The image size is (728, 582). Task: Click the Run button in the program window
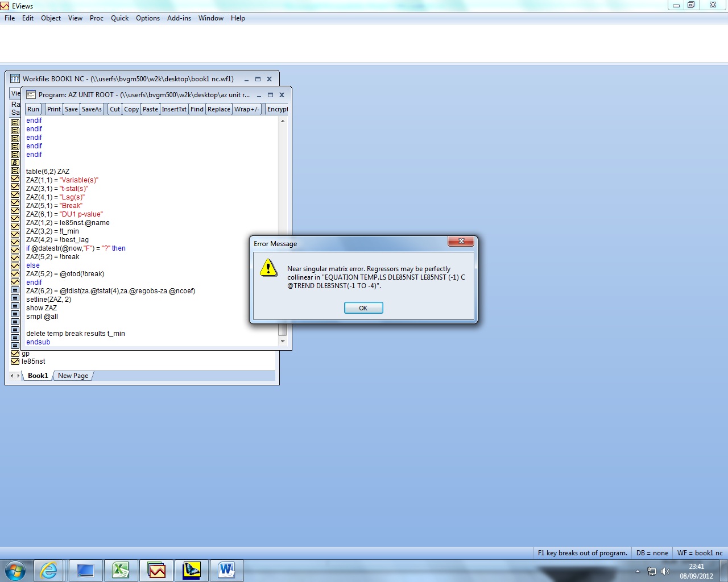click(34, 109)
